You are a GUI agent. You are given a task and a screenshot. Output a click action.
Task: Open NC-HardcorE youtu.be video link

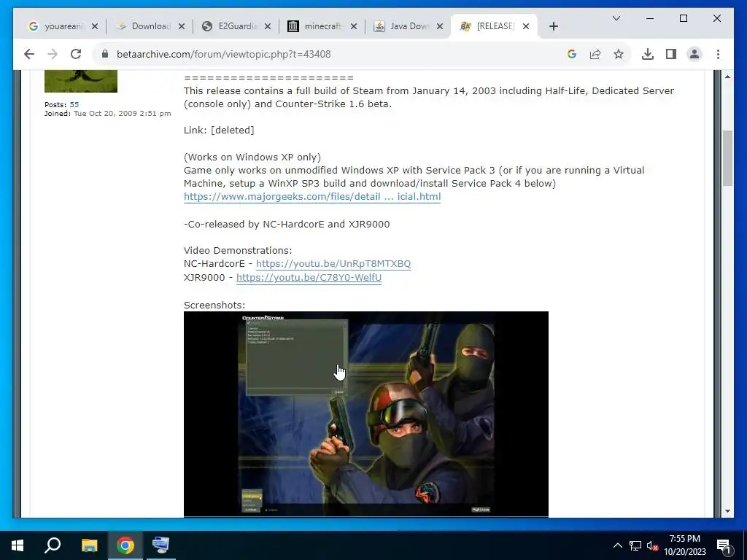[x=333, y=264]
